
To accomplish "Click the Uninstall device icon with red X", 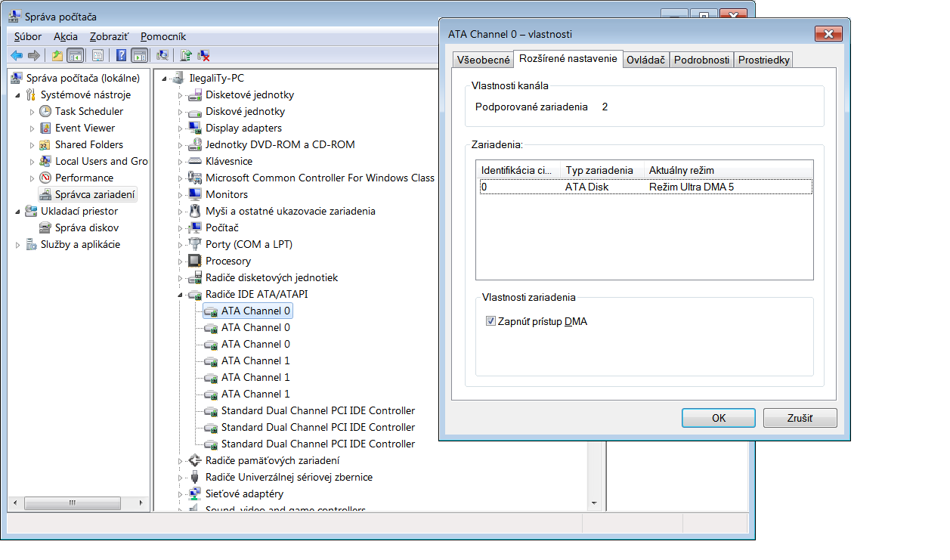I will point(203,55).
